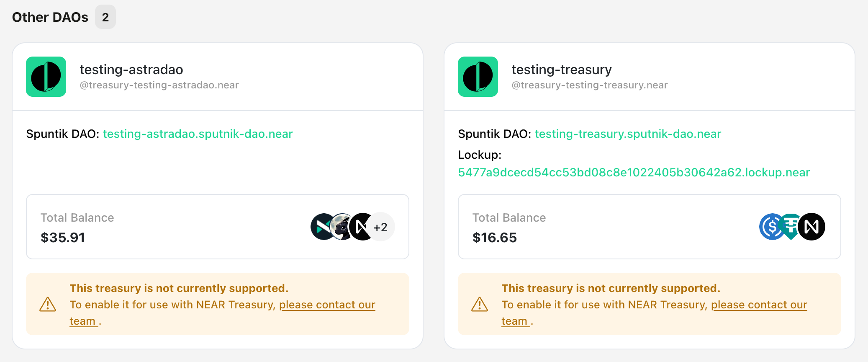This screenshot has width=868, height=362.
Task: Click the testing-astradao green logo icon
Action: pyautogui.click(x=46, y=77)
